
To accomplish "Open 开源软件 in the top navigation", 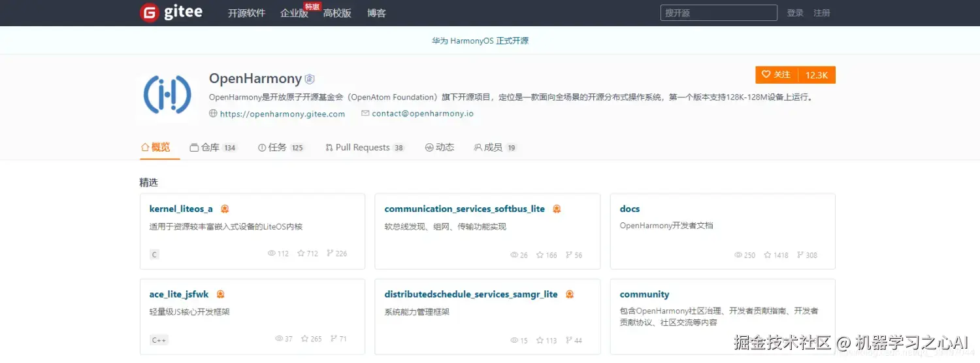I will pyautogui.click(x=246, y=13).
